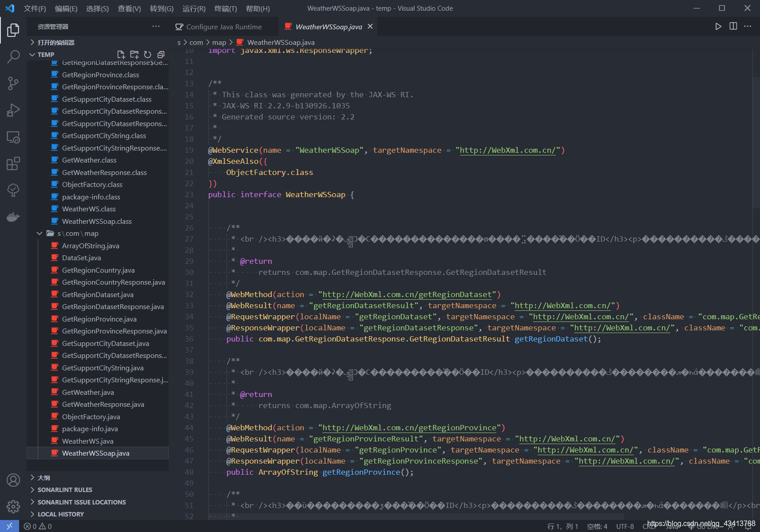Viewport: 760px width, 532px height.
Task: Select the WeatherWSSoap.java editor tab
Action: (x=329, y=27)
